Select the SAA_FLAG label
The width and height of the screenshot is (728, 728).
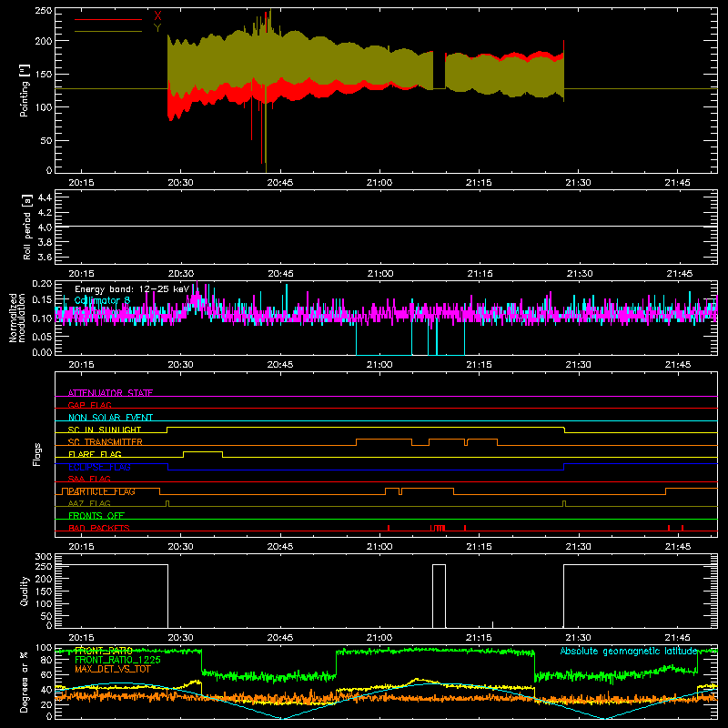pyautogui.click(x=89, y=479)
